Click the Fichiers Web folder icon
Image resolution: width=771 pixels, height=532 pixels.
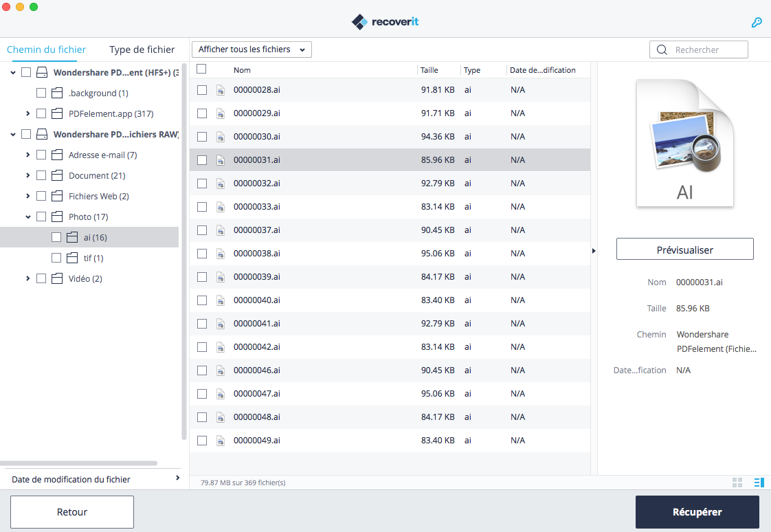[x=57, y=196]
